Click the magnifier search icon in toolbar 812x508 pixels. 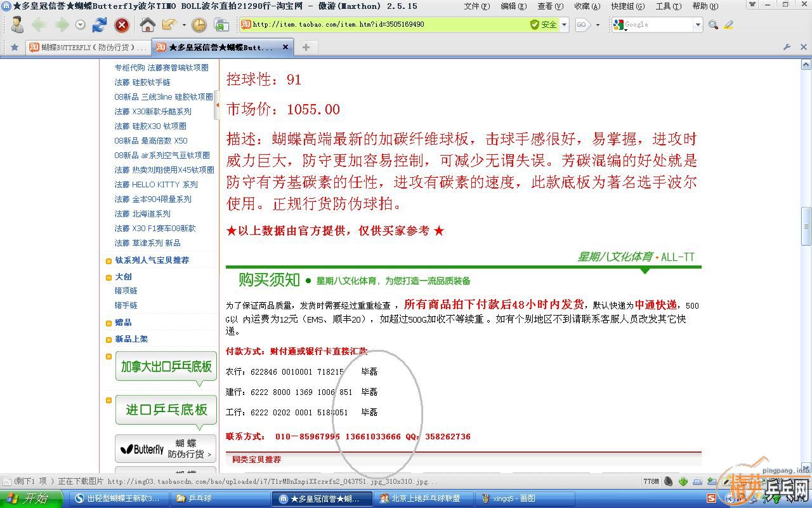tap(713, 24)
